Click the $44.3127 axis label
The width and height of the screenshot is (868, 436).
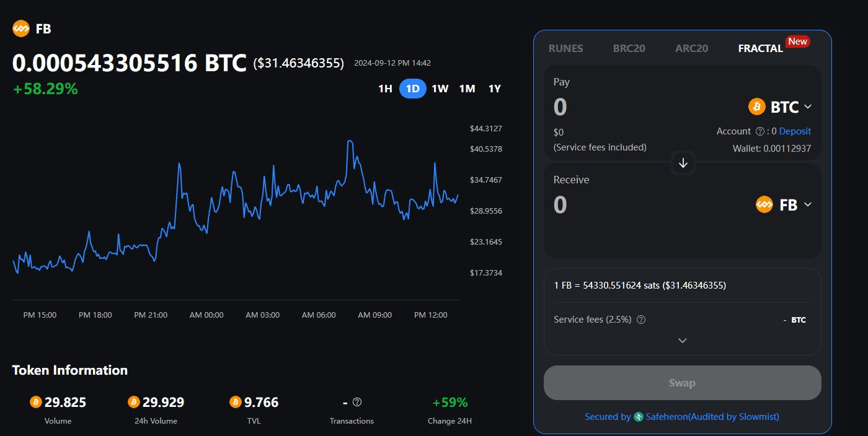pyautogui.click(x=486, y=129)
